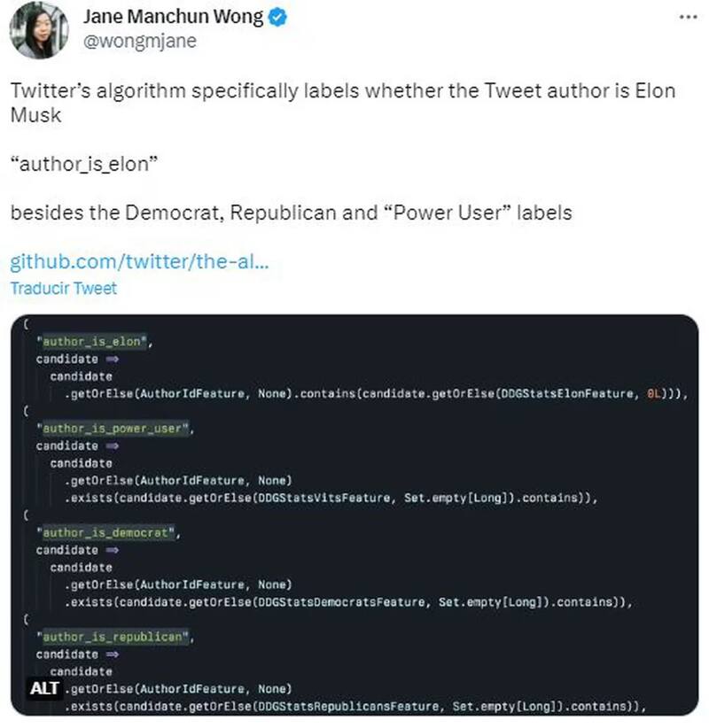This screenshot has height=728, width=709.
Task: Click the line mentioning "Power User" labels
Action: coord(291,213)
